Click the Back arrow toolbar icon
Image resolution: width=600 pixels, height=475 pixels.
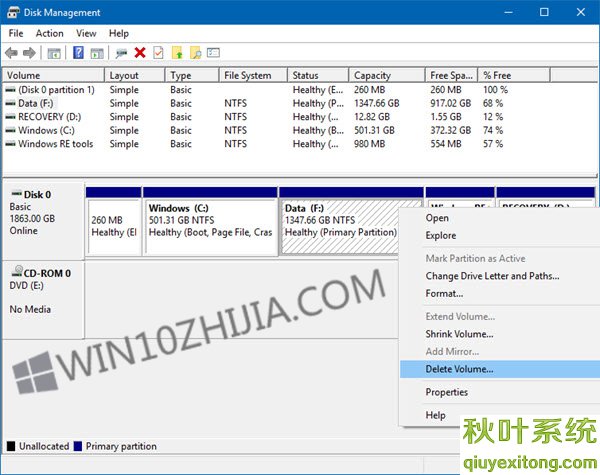pos(11,52)
